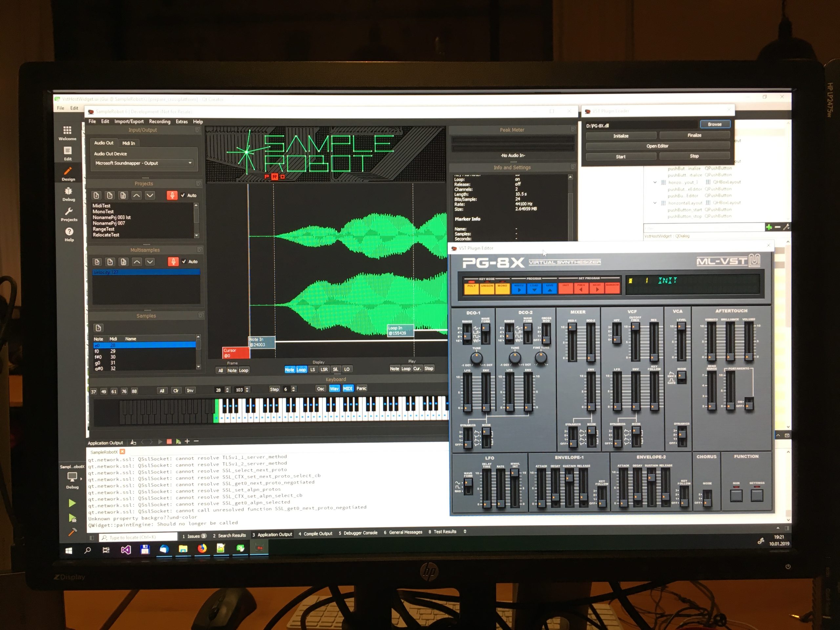Toggle the MIDI keyboard mode button
This screenshot has width=840, height=630.
pos(347,388)
